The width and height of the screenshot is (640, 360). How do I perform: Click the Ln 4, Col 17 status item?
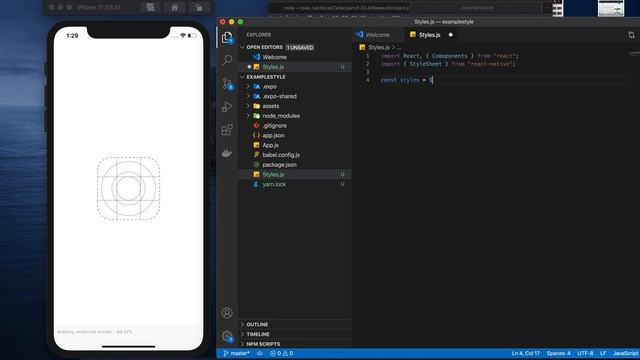[526, 353]
